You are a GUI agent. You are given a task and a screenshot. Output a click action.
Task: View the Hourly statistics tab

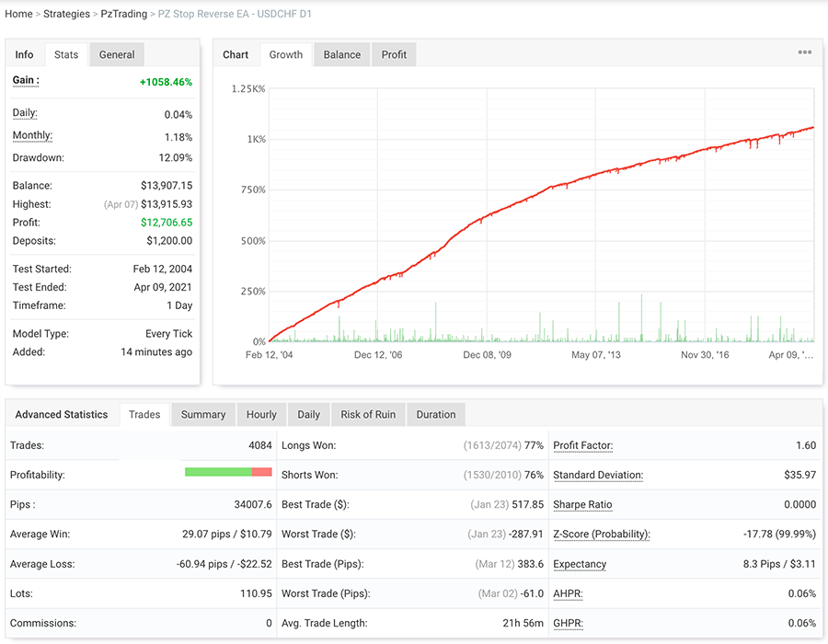(261, 414)
